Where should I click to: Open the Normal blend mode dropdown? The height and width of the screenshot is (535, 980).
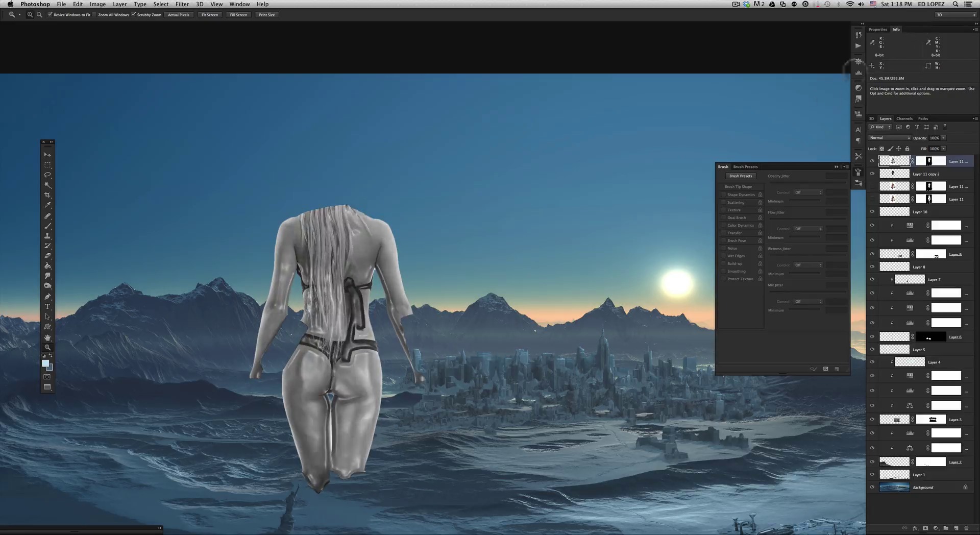click(890, 138)
